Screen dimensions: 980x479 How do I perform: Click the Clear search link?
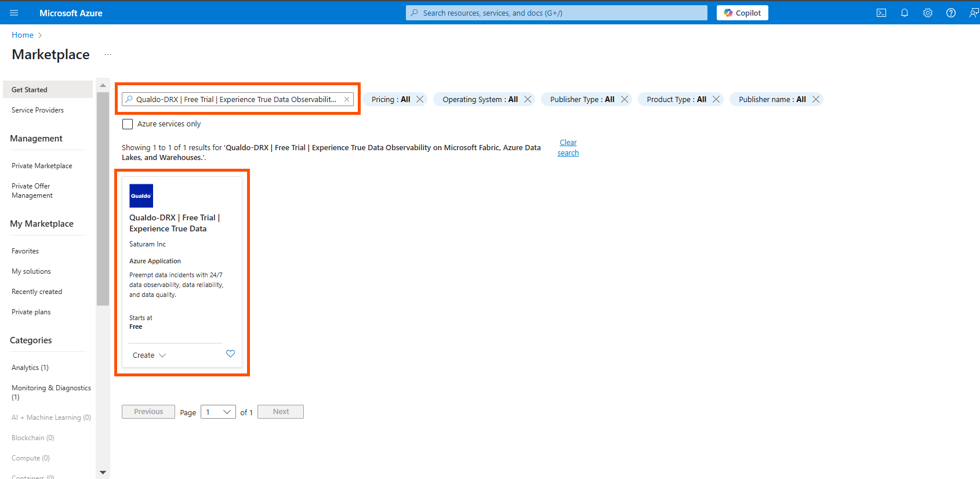point(568,147)
